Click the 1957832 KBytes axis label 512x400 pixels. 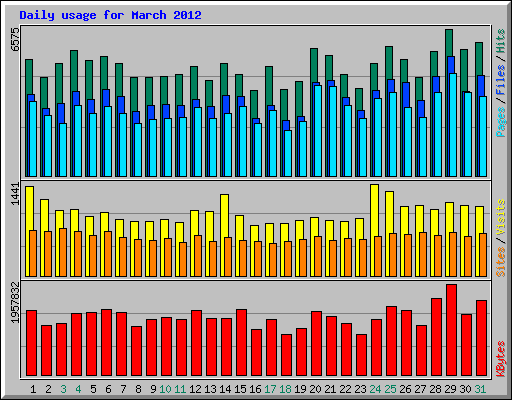pyautogui.click(x=15, y=302)
